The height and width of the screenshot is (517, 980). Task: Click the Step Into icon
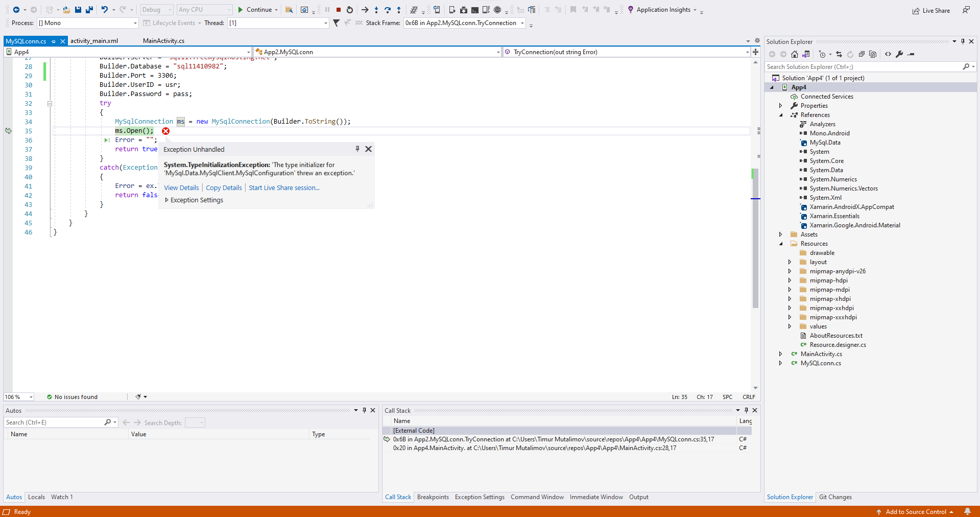(x=376, y=10)
